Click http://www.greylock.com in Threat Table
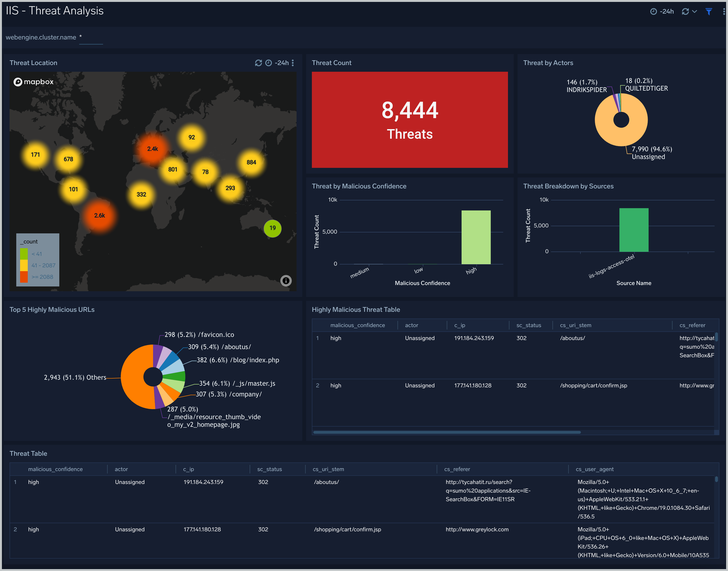The height and width of the screenshot is (571, 728). click(477, 529)
